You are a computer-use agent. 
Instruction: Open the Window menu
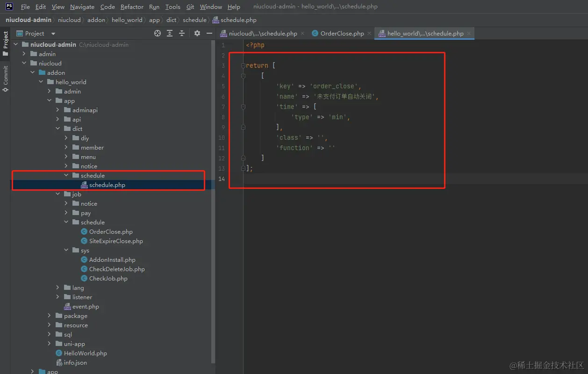pos(211,7)
